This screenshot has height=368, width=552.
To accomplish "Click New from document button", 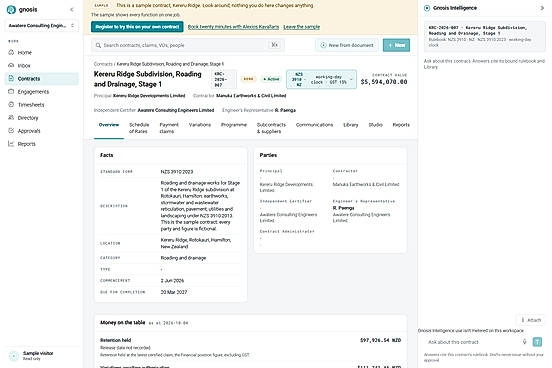I will tap(347, 45).
